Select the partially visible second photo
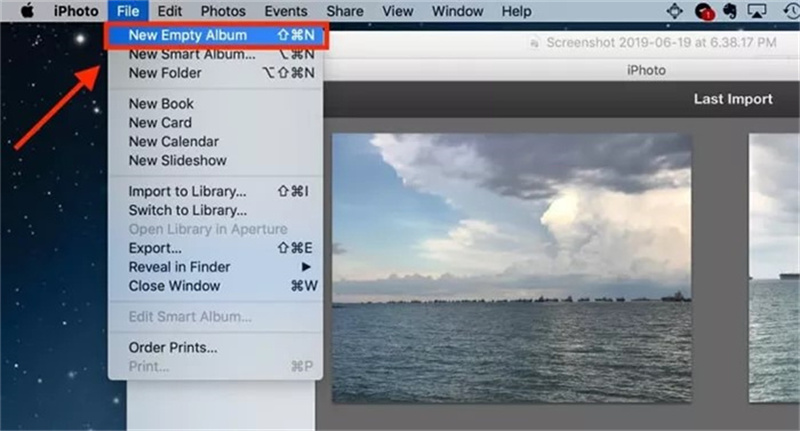Image resolution: width=800 pixels, height=431 pixels. pyautogui.click(x=774, y=268)
